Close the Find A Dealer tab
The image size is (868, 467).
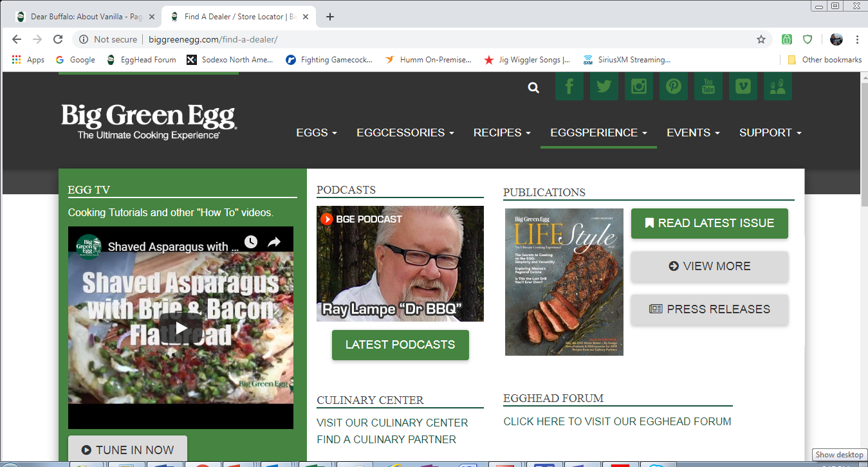pyautogui.click(x=306, y=17)
